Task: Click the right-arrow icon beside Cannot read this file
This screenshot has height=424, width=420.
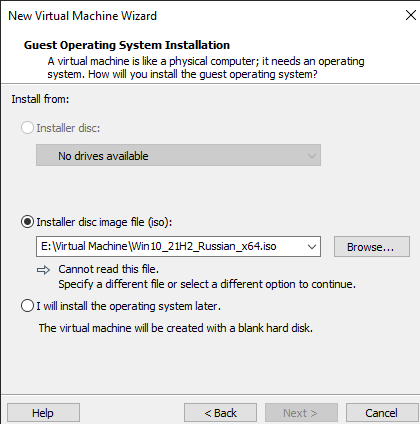Action: (x=43, y=270)
